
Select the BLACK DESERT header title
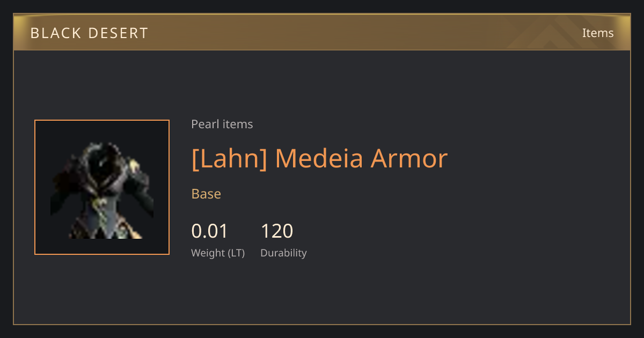click(89, 33)
